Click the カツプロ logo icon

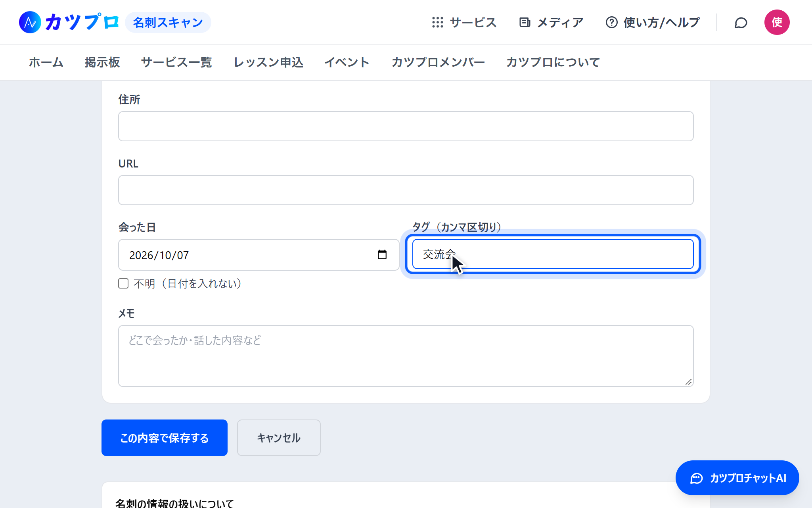(x=30, y=22)
